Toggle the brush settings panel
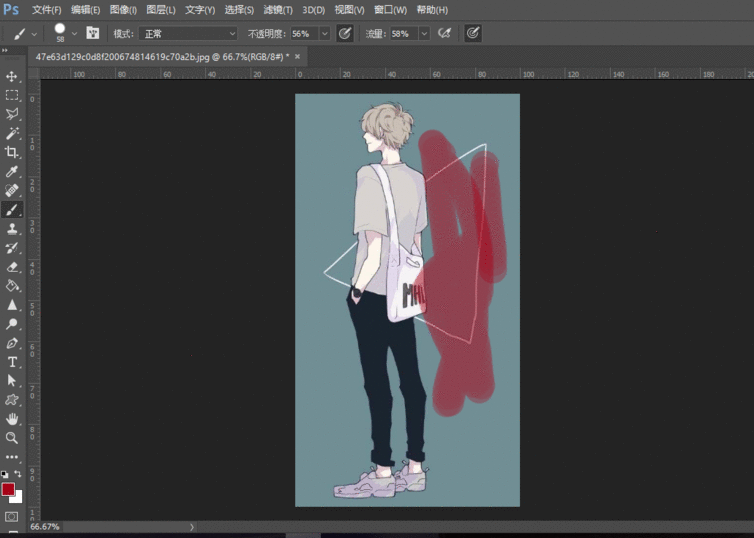754x538 pixels. click(x=92, y=33)
